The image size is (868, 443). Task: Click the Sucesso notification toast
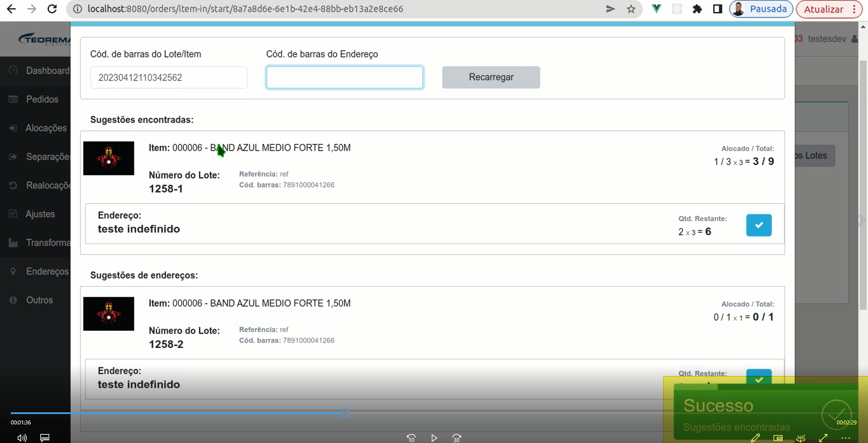766,411
